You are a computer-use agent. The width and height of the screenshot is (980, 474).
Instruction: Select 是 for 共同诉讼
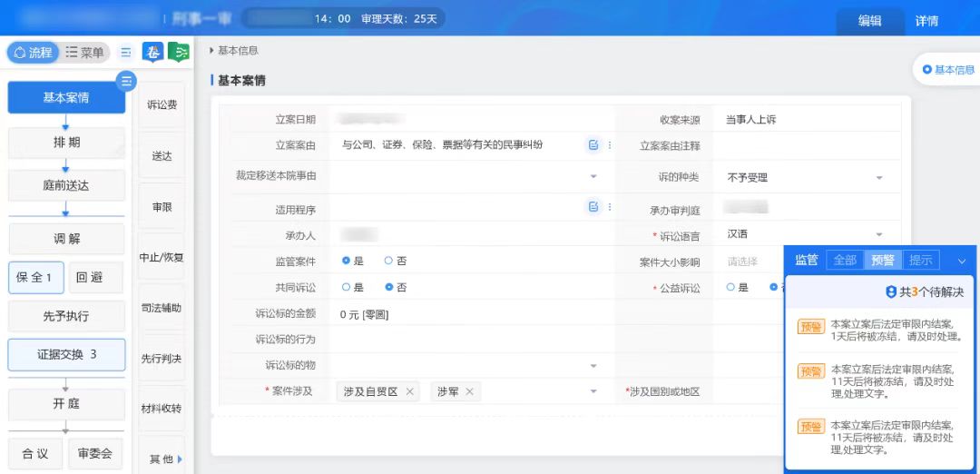pyautogui.click(x=346, y=287)
